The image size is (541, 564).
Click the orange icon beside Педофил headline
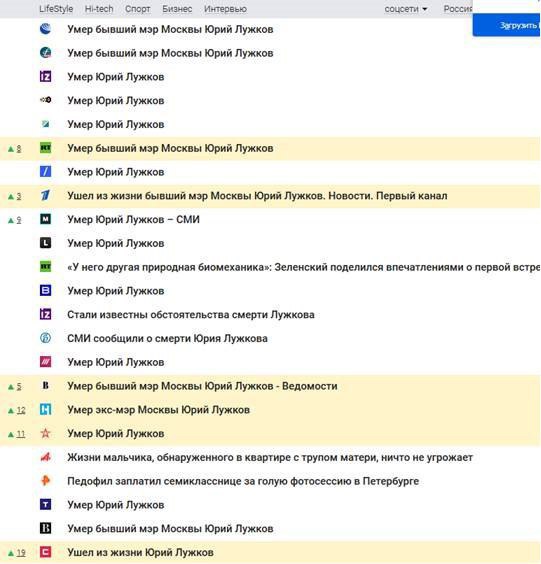[x=45, y=481]
